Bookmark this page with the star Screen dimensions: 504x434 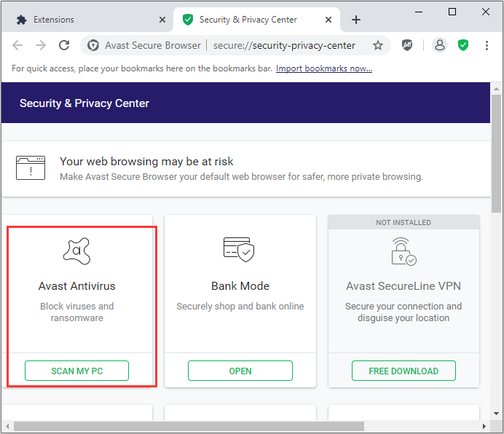pos(378,45)
